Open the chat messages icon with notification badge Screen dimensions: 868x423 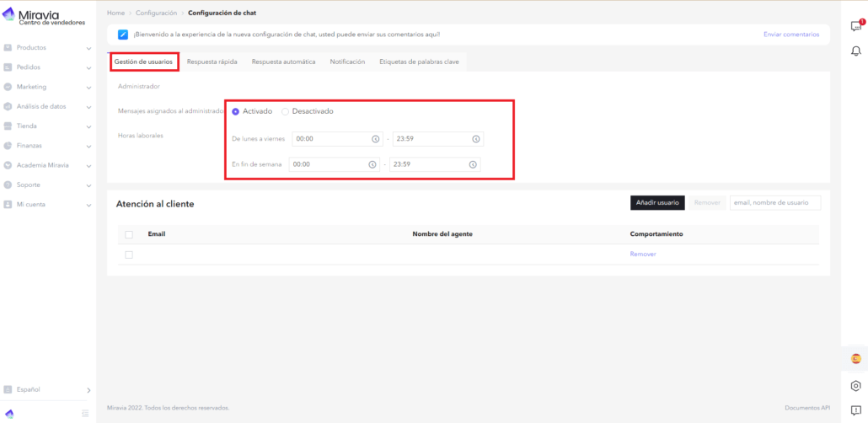[x=855, y=26]
